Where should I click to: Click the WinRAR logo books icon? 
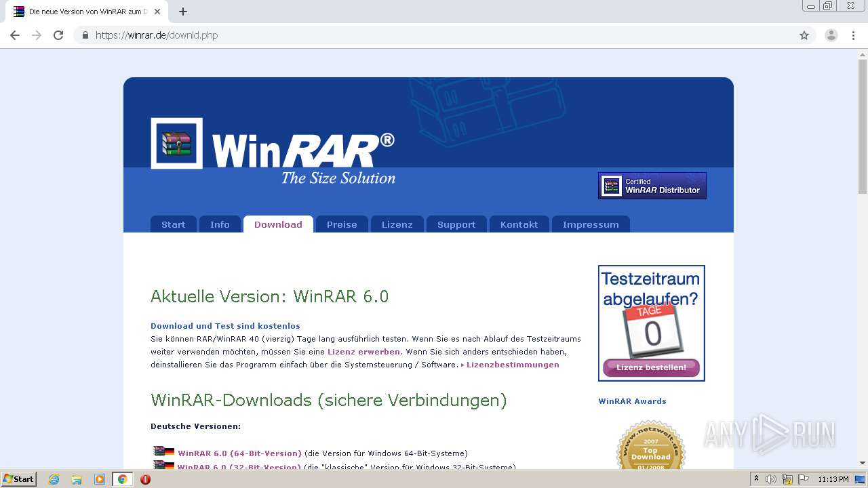[176, 143]
